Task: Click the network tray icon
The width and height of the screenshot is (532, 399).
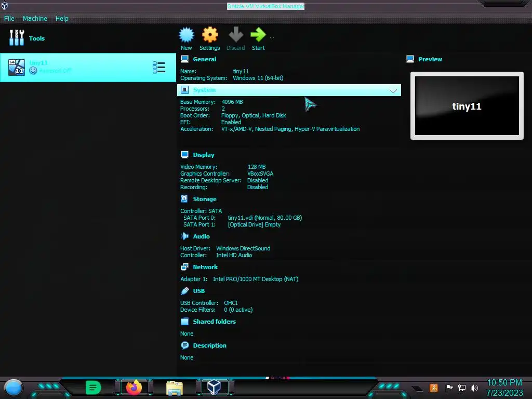Action: coord(461,388)
